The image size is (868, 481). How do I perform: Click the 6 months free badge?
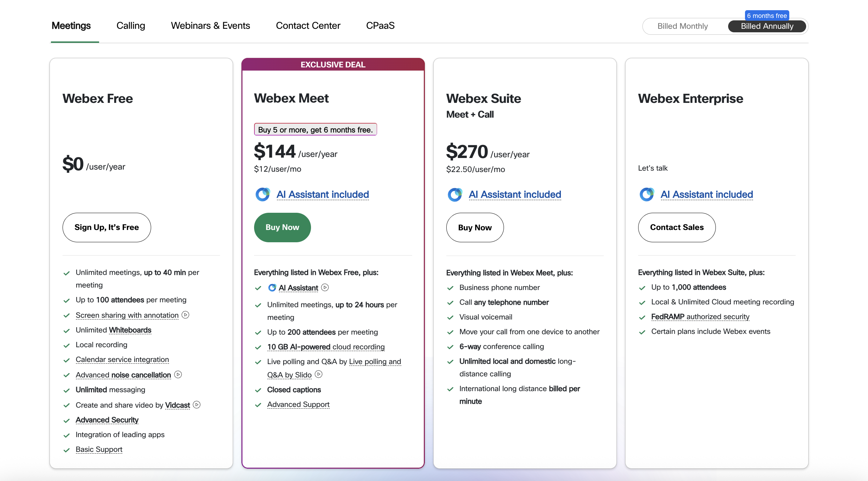pyautogui.click(x=767, y=15)
